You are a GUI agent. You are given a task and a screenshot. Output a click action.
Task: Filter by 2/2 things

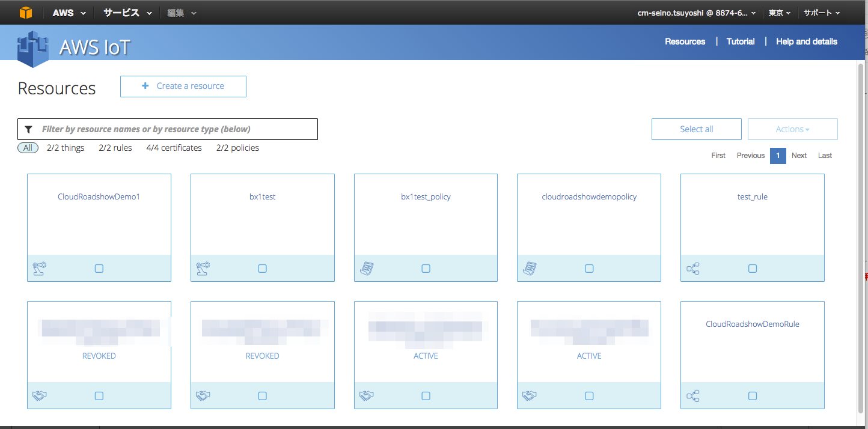click(66, 148)
